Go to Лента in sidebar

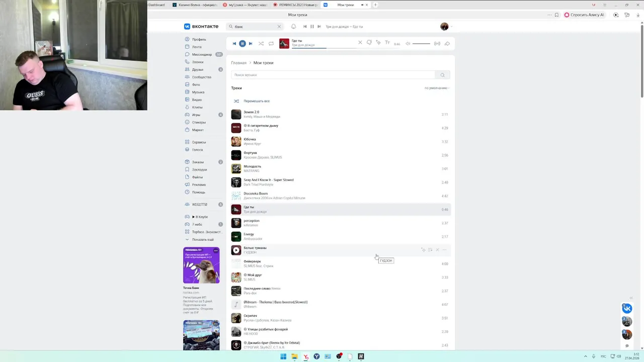click(197, 47)
